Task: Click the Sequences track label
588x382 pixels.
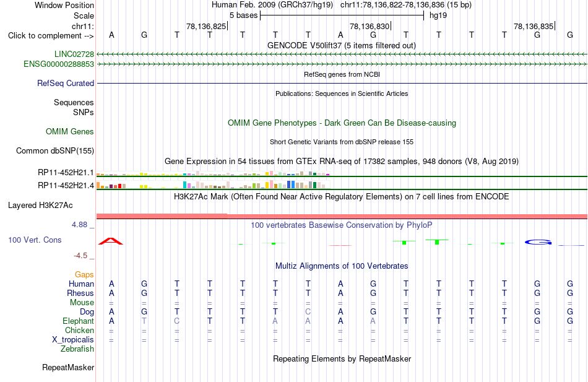Action: 74,102
